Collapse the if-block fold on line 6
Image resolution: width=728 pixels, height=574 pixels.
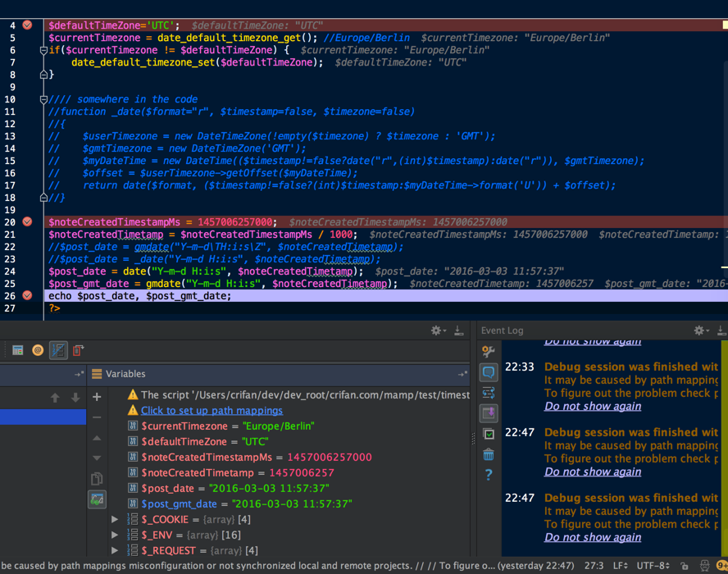[43, 50]
